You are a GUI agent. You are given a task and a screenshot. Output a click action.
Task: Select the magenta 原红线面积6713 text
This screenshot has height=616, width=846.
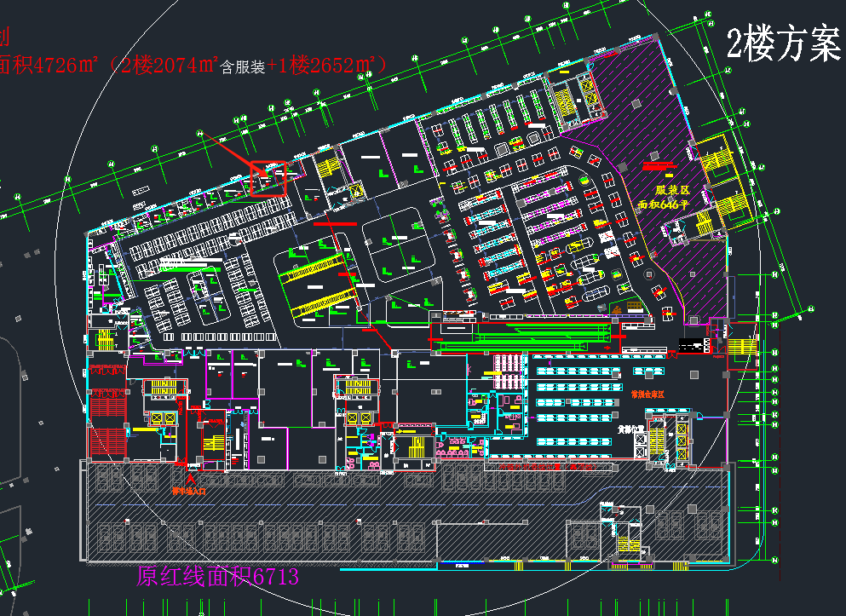217,577
